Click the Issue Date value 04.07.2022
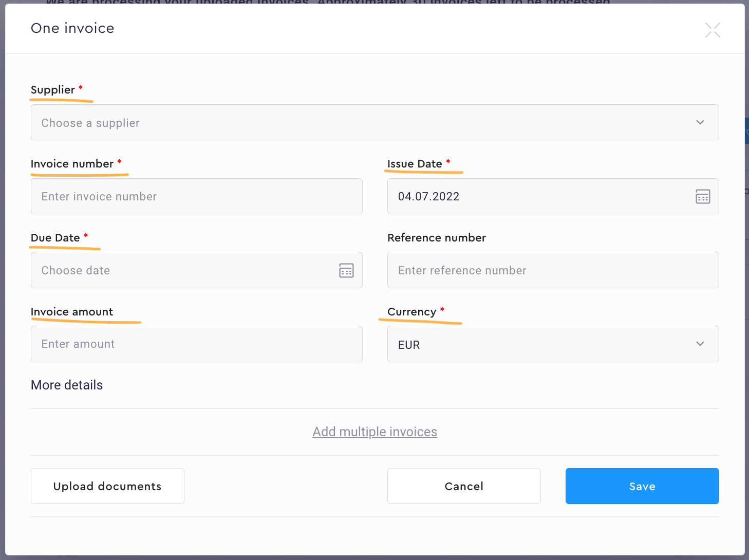Viewport: 749px width, 560px height. tap(429, 197)
